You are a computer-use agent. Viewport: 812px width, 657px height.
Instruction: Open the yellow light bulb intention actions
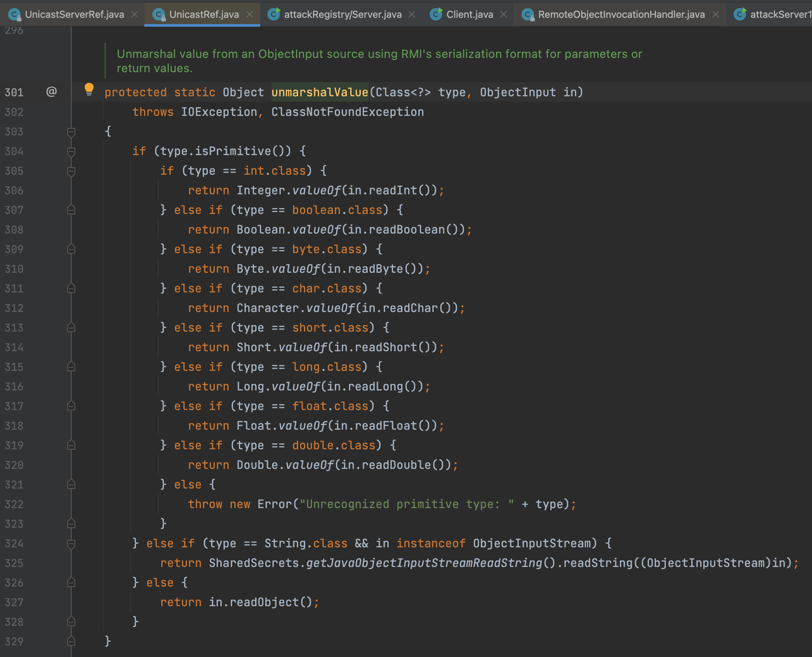[x=89, y=89]
